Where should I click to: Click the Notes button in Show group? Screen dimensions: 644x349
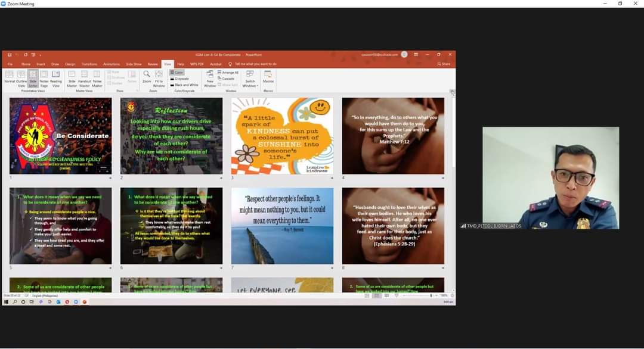[132, 76]
